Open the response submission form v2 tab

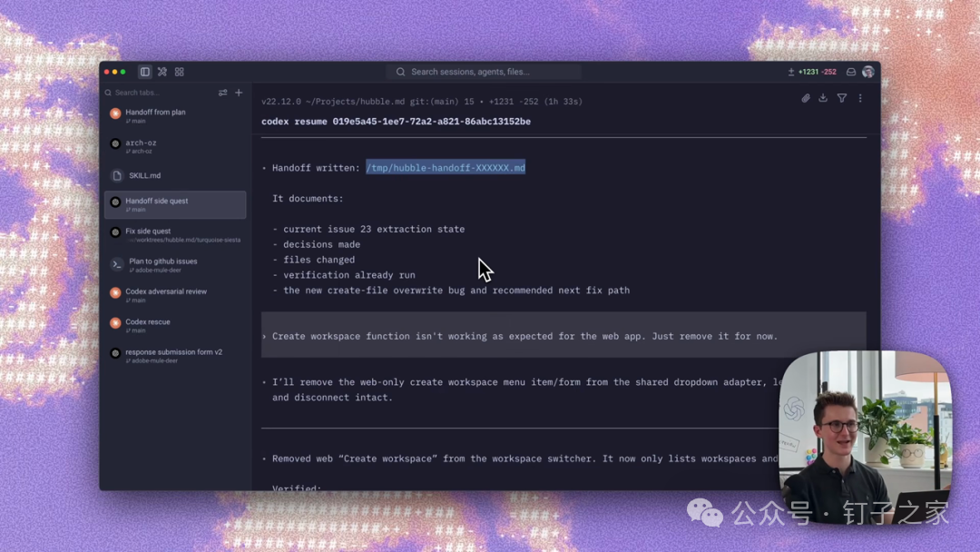tap(175, 356)
